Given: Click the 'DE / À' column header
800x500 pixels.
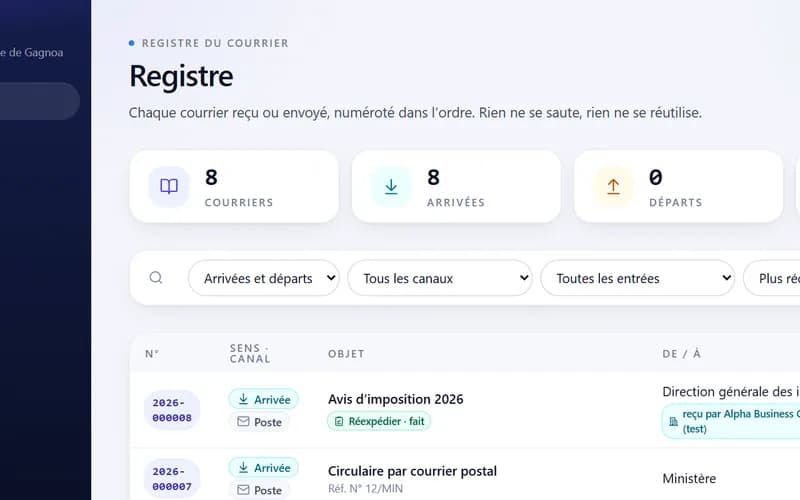Looking at the screenshot, I should pyautogui.click(x=682, y=354).
